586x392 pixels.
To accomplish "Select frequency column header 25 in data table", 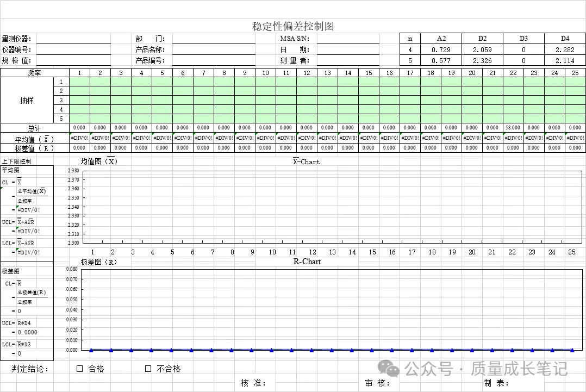I will 575,73.
